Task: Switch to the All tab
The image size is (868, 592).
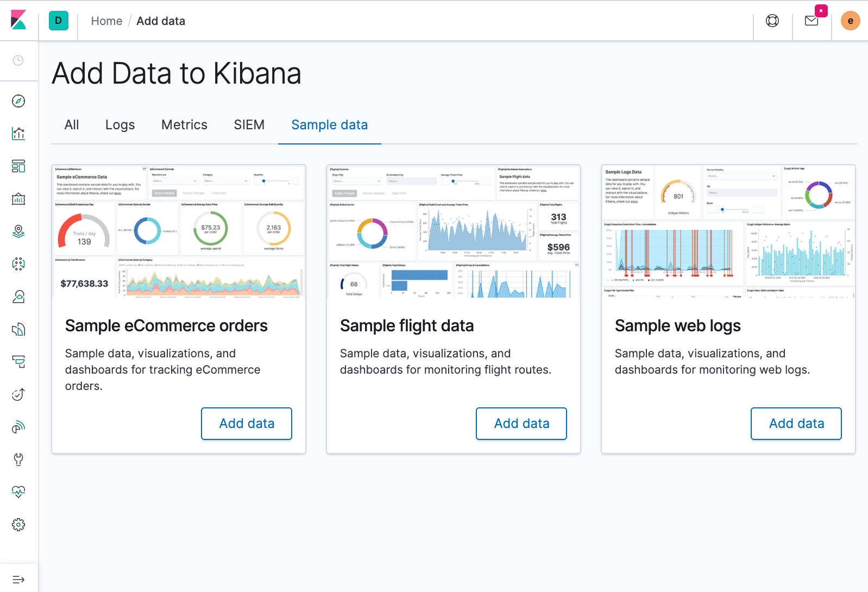Action: point(72,125)
